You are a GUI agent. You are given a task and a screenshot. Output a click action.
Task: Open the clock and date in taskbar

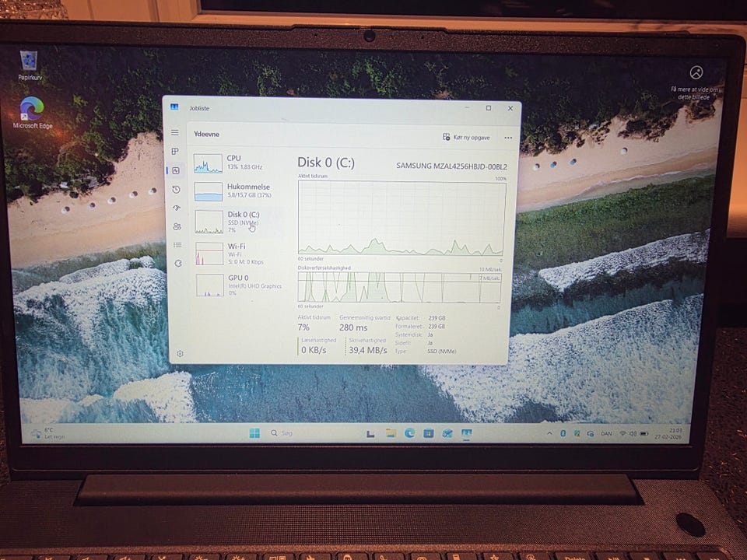point(668,434)
